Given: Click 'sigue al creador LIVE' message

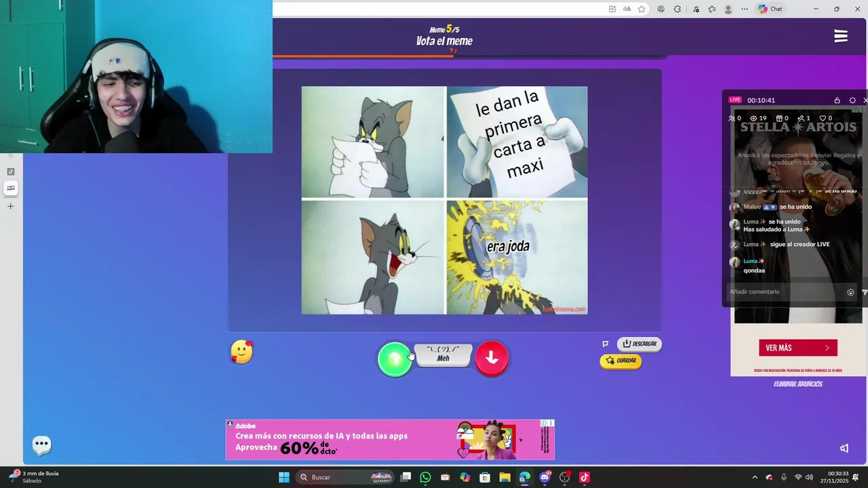Looking at the screenshot, I should click(800, 244).
